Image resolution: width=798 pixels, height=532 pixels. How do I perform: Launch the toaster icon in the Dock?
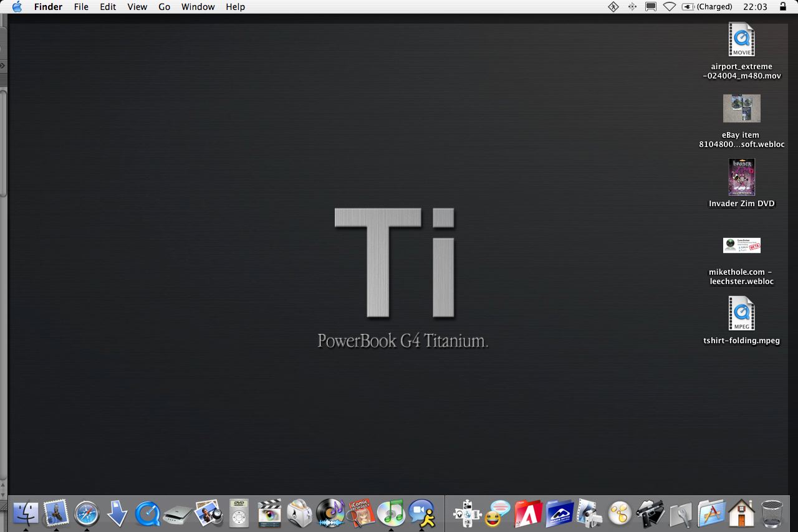tap(300, 514)
